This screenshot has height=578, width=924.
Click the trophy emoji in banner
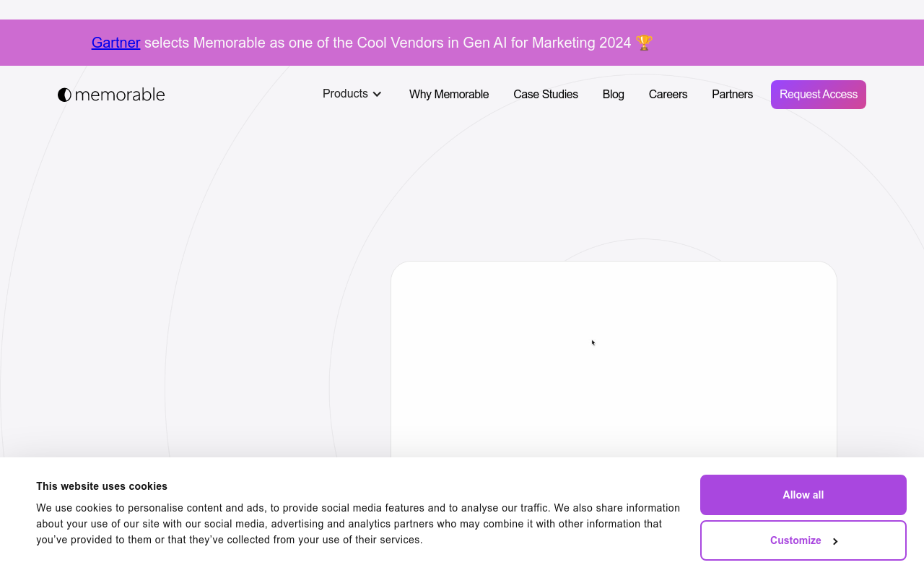[644, 43]
